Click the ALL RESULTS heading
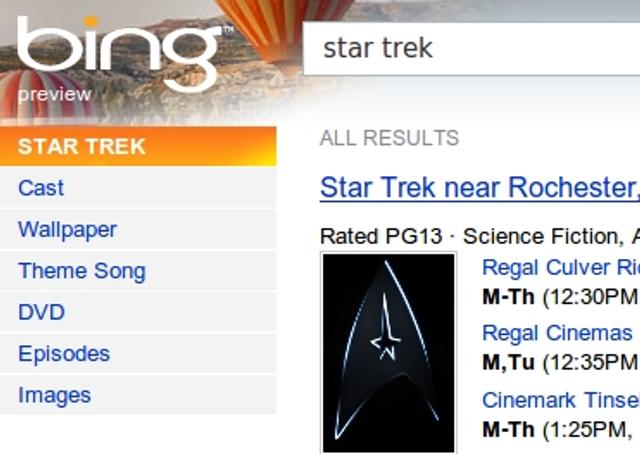 [x=389, y=138]
